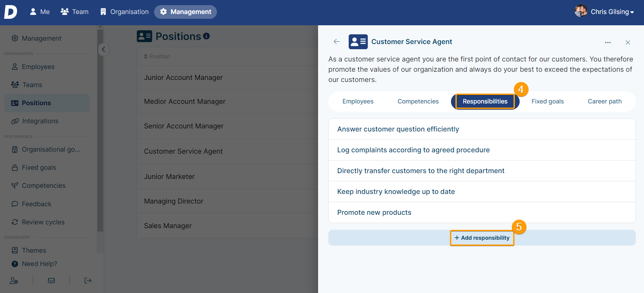This screenshot has width=644, height=293.
Task: Click the Competencies sprout icon
Action: pyautogui.click(x=15, y=186)
